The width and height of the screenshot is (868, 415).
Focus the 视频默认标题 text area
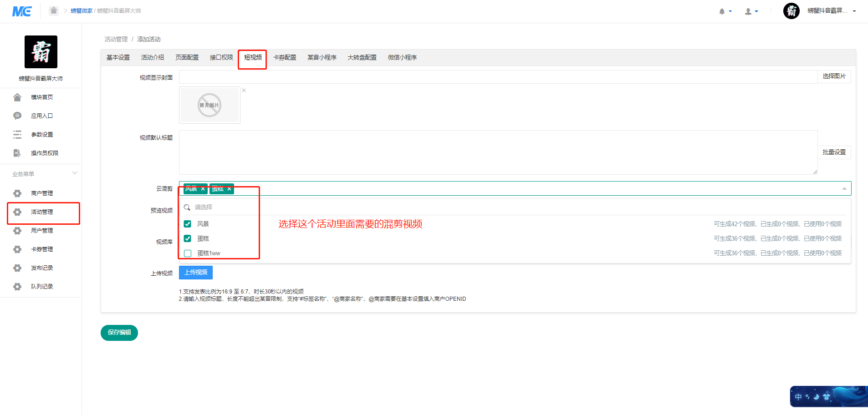coord(498,152)
